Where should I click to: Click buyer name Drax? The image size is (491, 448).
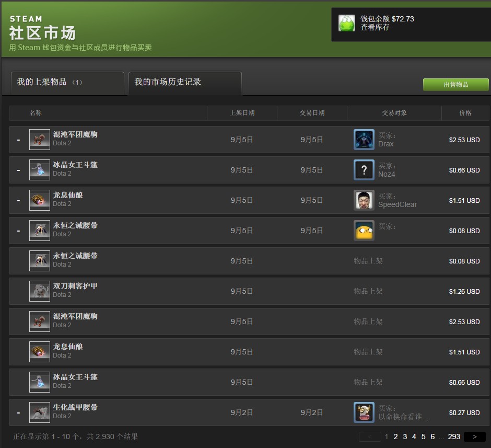click(386, 144)
